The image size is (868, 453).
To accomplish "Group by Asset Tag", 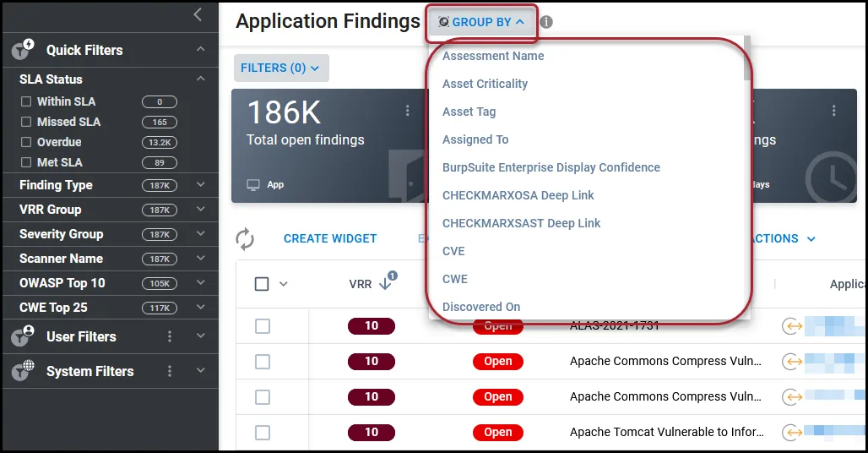I will point(469,112).
